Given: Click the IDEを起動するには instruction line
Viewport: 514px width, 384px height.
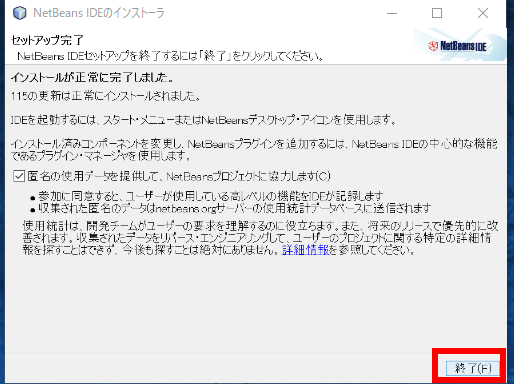Looking at the screenshot, I should click(x=203, y=119).
